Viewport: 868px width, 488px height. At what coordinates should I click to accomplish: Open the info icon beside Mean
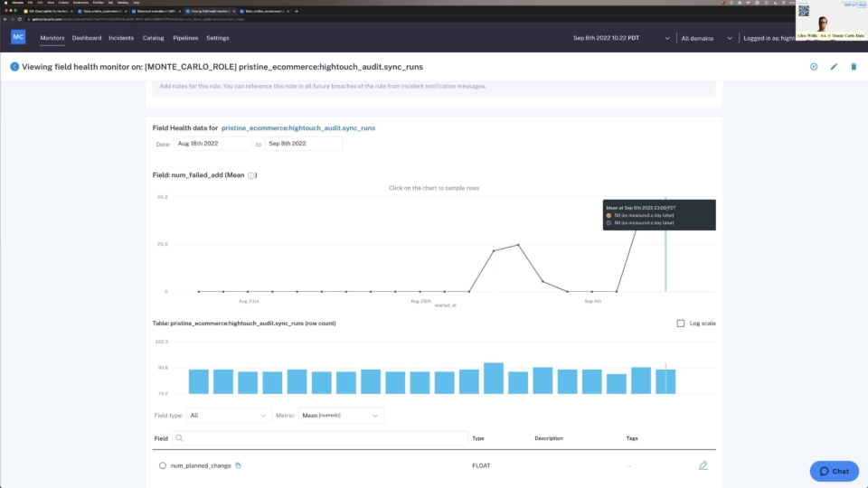click(x=251, y=175)
